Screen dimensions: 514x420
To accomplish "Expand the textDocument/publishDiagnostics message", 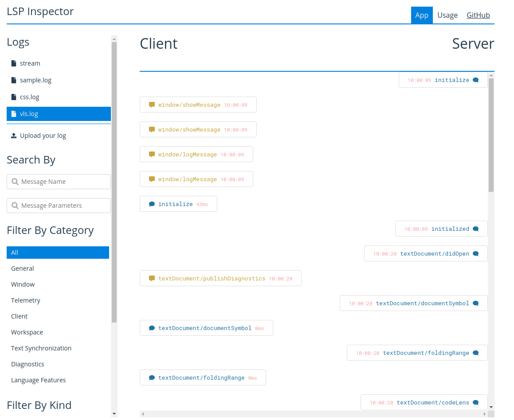I will [220, 278].
